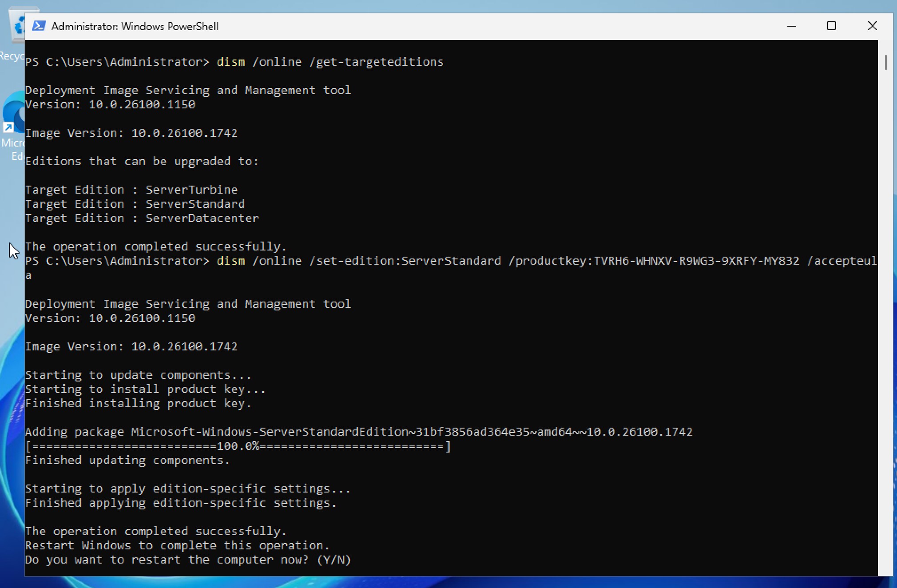Click the '/accepteula' parameter text
Viewport: 897px width, 588px height.
(841, 261)
